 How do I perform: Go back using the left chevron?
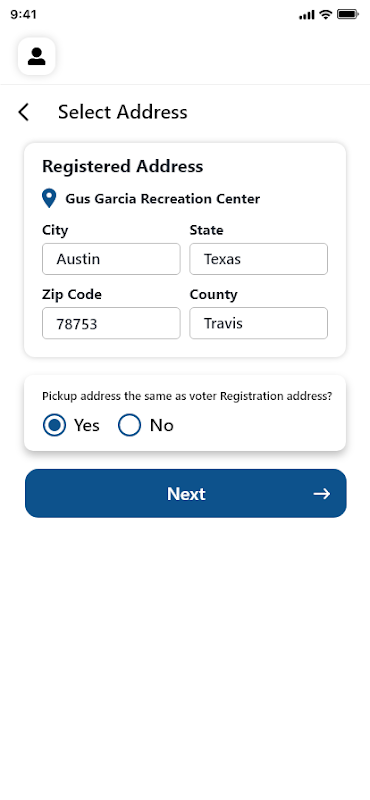(x=23, y=112)
